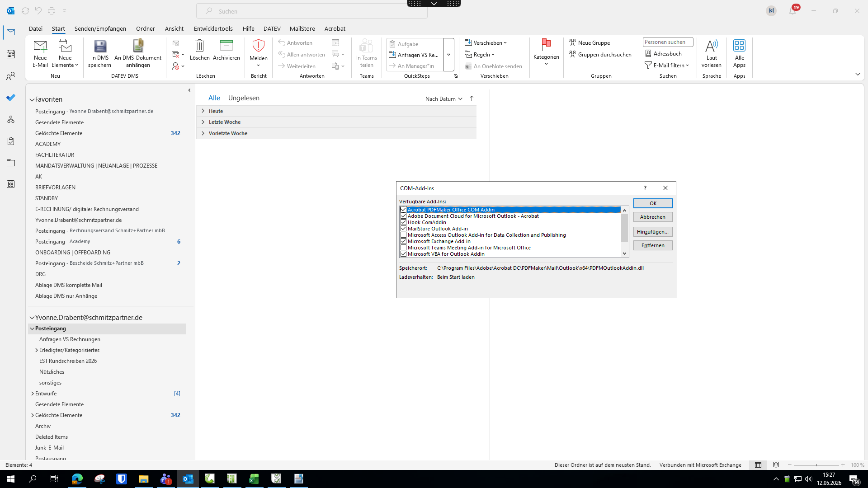This screenshot has height=488, width=868.
Task: Click Gruppen durchsuchen in the ribbon
Action: pos(600,54)
